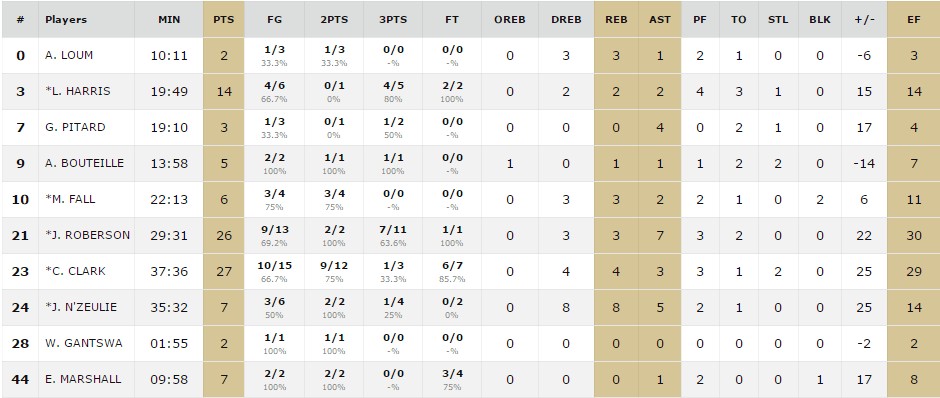
Task: Select player G. PITARD
Action: pos(75,127)
